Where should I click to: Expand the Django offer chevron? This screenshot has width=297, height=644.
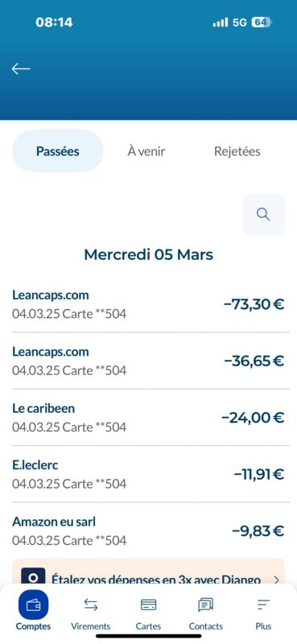[x=276, y=580]
